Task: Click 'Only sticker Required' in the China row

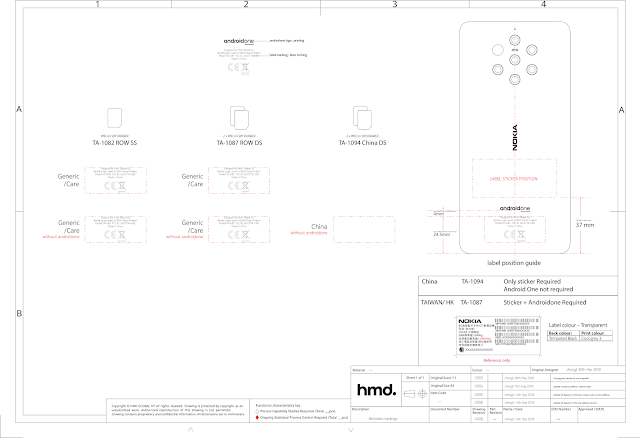Action: coord(532,282)
